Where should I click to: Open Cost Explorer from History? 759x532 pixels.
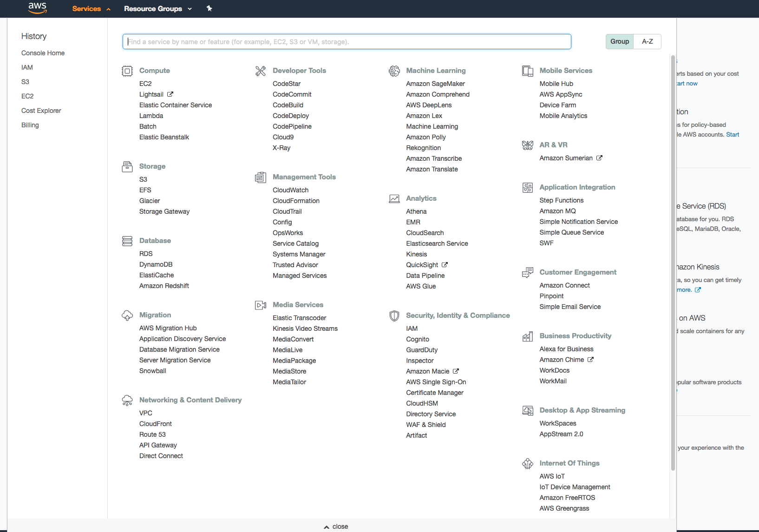click(x=41, y=111)
